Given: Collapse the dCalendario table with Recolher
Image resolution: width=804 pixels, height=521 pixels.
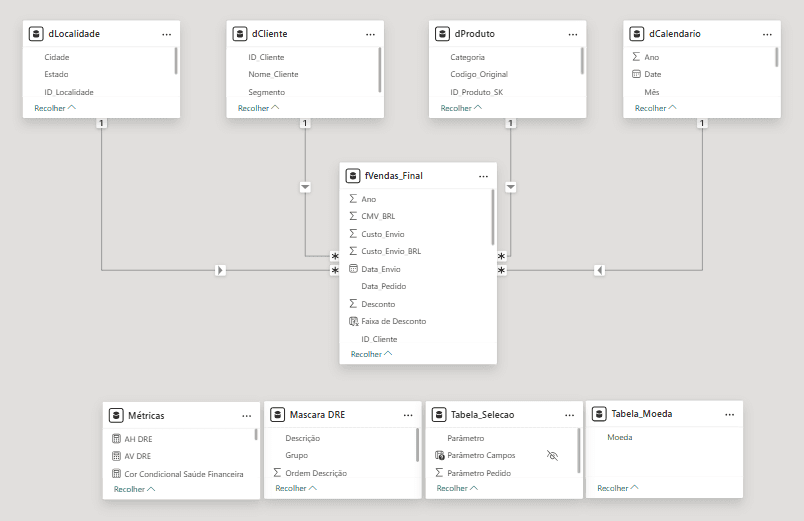Looking at the screenshot, I should point(655,108).
